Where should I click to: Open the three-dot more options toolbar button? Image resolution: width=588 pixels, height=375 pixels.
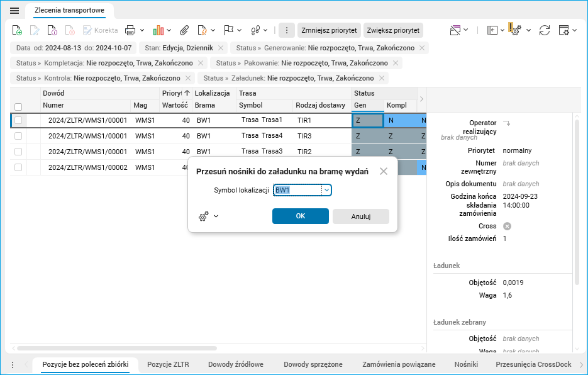pos(287,30)
